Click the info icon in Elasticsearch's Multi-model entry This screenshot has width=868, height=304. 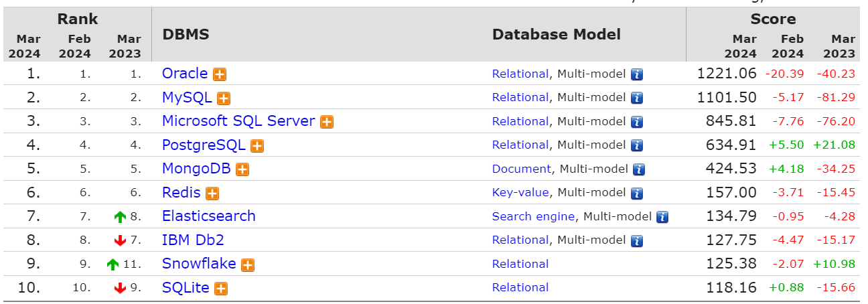click(x=662, y=217)
